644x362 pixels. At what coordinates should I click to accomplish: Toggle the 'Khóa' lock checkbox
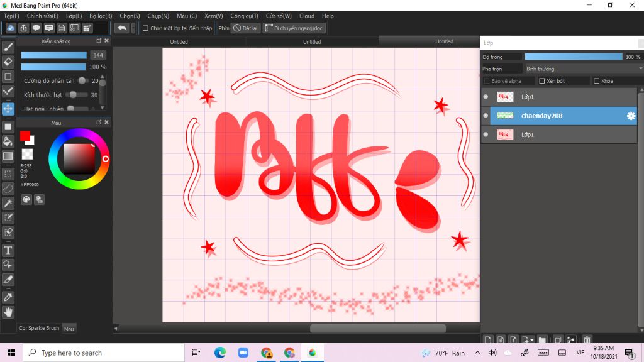596,81
